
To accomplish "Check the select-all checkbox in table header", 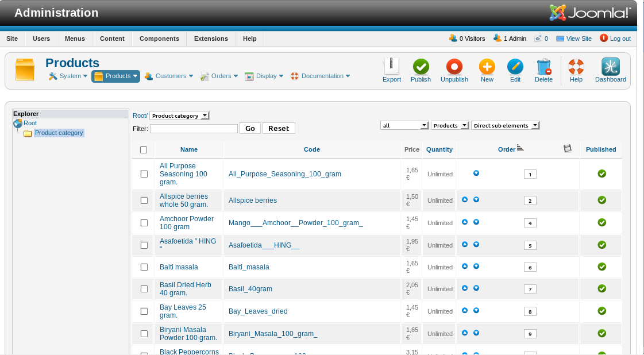I will point(144,150).
